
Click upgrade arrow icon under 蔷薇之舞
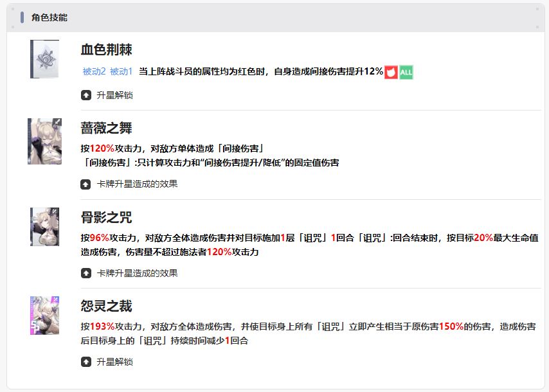click(x=85, y=184)
